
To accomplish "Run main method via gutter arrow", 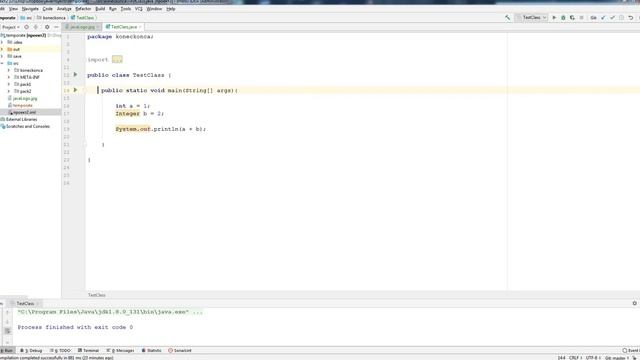I will coord(76,90).
